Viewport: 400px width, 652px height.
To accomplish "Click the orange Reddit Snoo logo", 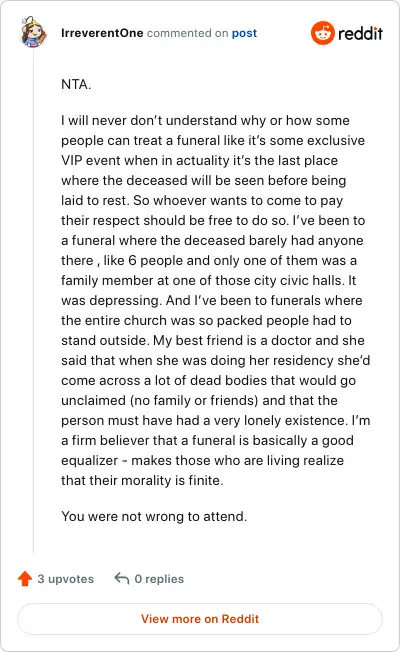I will (323, 33).
